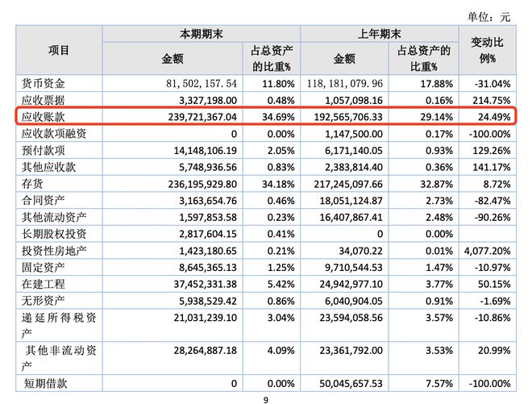Click amount 239,721,367.04
The image size is (532, 404).
coord(202,117)
